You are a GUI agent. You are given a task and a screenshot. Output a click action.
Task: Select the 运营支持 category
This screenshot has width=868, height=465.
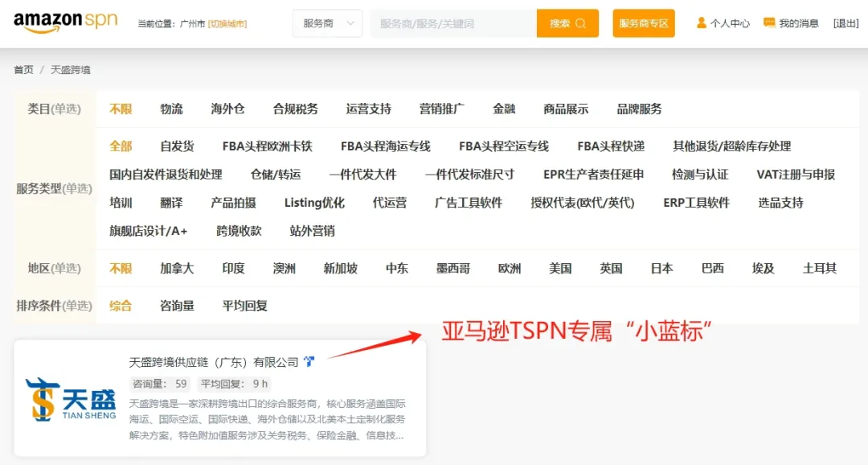[x=369, y=109]
